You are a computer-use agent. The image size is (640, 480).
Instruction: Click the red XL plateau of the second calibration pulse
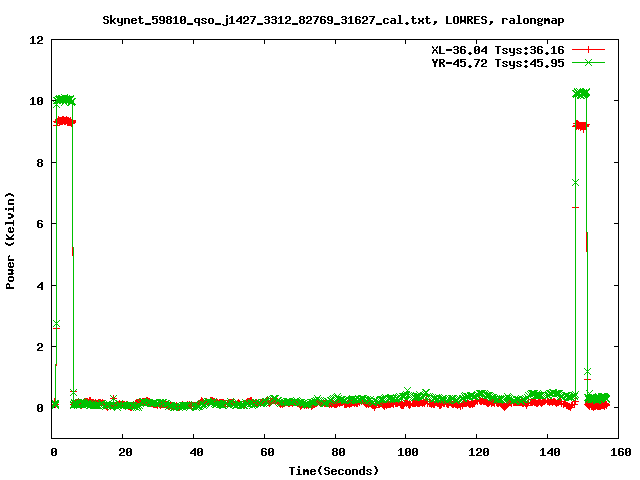point(581,126)
